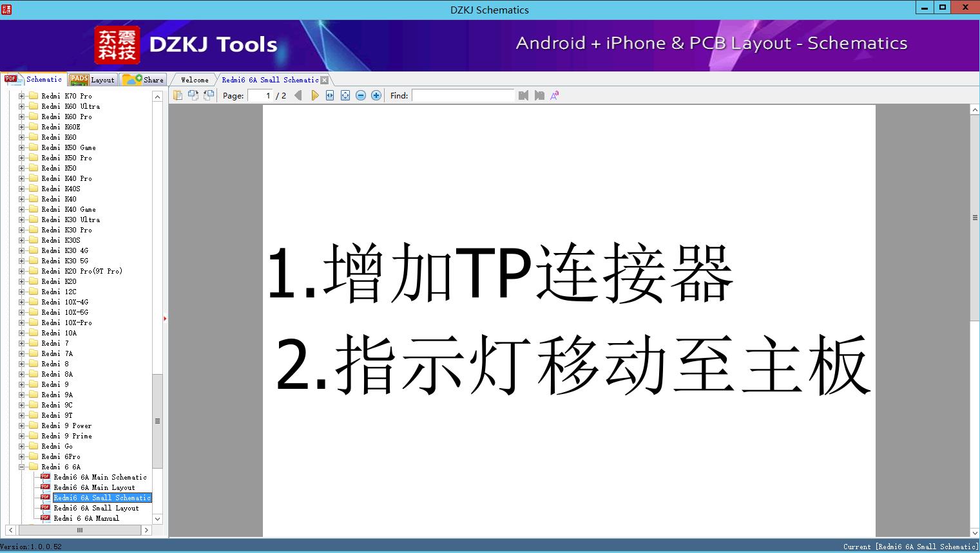The height and width of the screenshot is (553, 980).
Task: Open the Welcome document tab
Action: 195,80
